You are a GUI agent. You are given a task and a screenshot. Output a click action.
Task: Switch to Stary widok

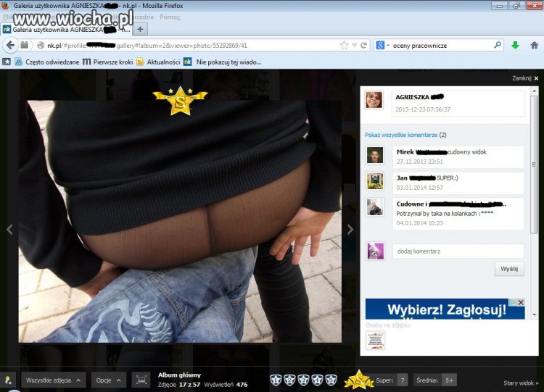pos(521,383)
